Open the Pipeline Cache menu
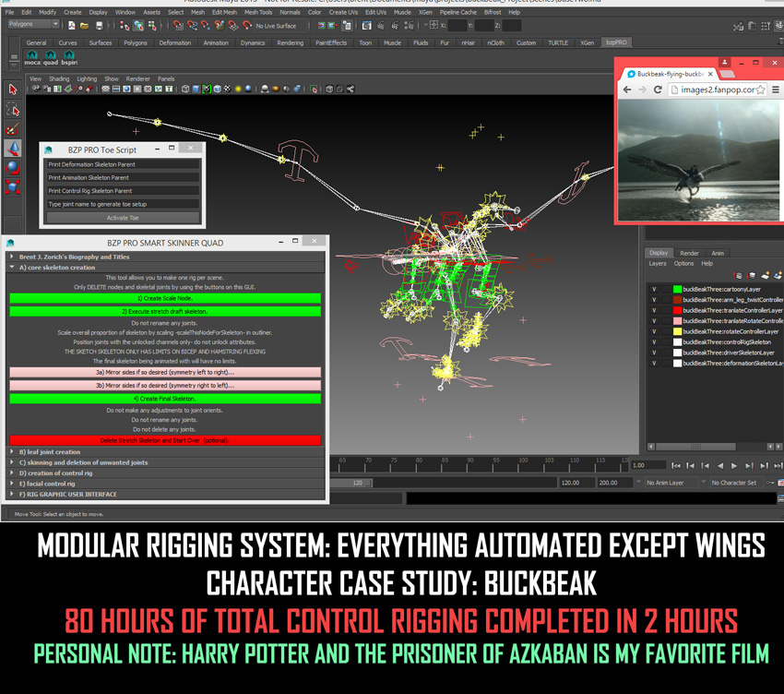Image resolution: width=784 pixels, height=694 pixels. pyautogui.click(x=458, y=12)
